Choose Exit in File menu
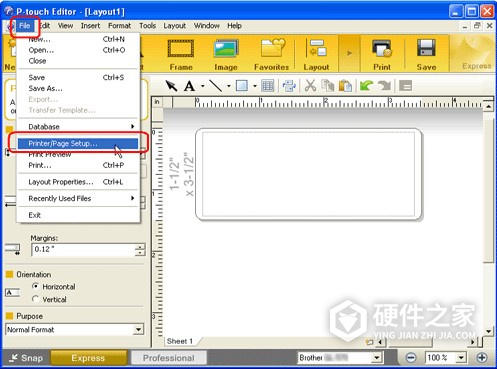 point(78,215)
